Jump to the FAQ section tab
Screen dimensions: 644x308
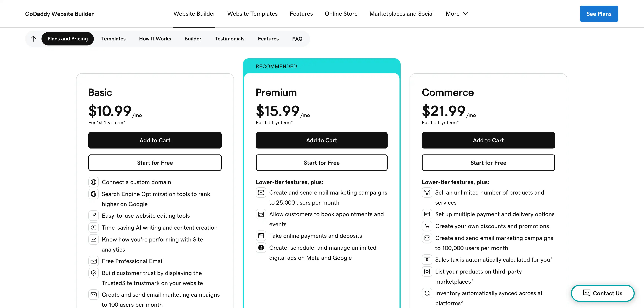pos(297,39)
